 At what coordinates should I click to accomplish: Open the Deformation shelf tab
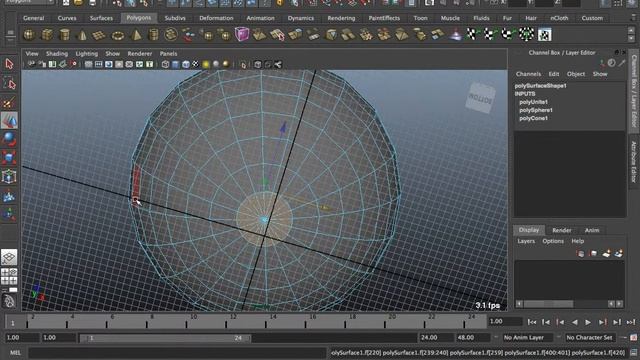216,18
